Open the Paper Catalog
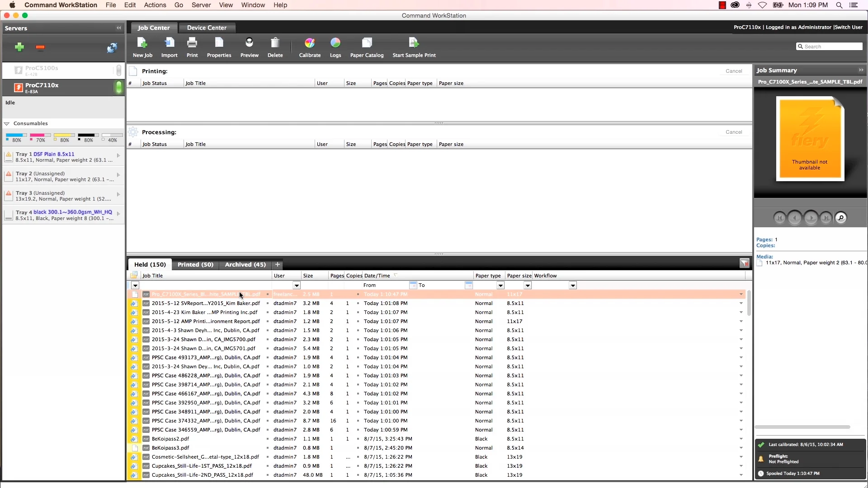Screen dimensions: 868x488 click(367, 43)
